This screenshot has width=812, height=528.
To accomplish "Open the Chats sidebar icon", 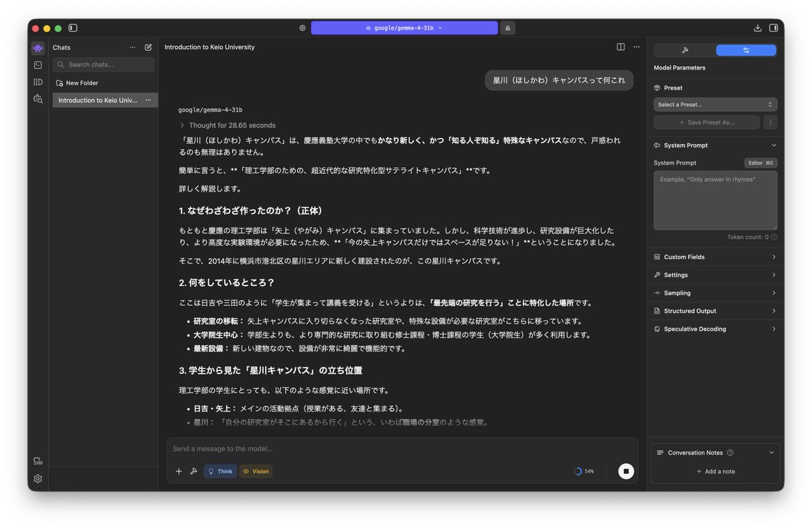I will 38,47.
